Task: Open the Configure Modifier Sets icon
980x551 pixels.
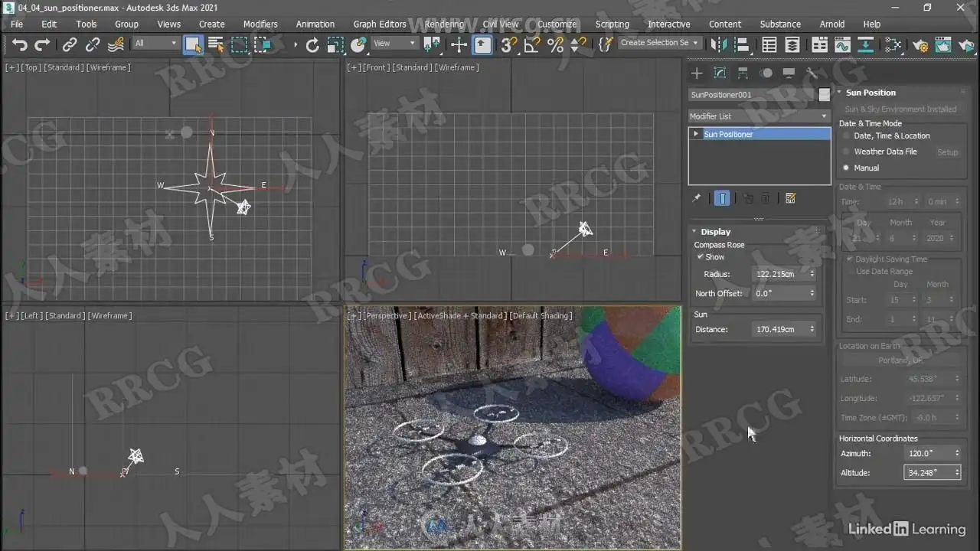Action: point(791,199)
